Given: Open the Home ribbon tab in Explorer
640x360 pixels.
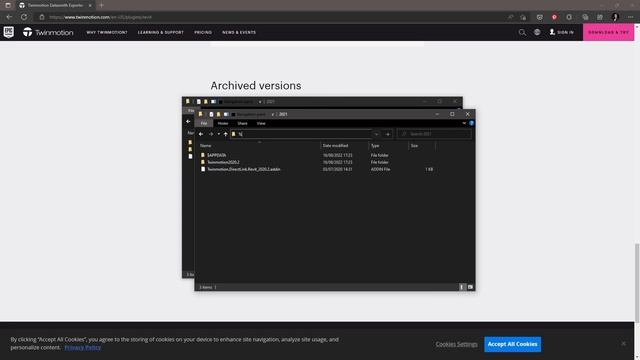Looking at the screenshot, I should click(x=223, y=123).
